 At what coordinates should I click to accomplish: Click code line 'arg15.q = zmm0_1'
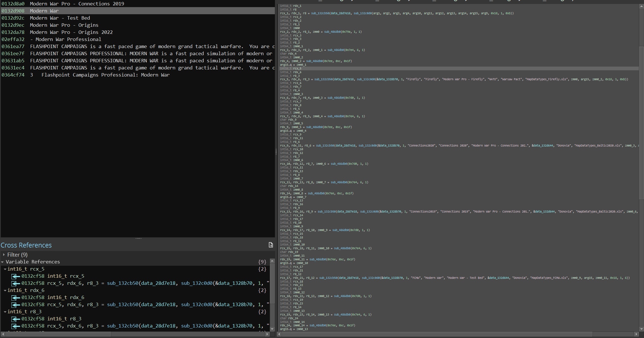[x=293, y=65]
